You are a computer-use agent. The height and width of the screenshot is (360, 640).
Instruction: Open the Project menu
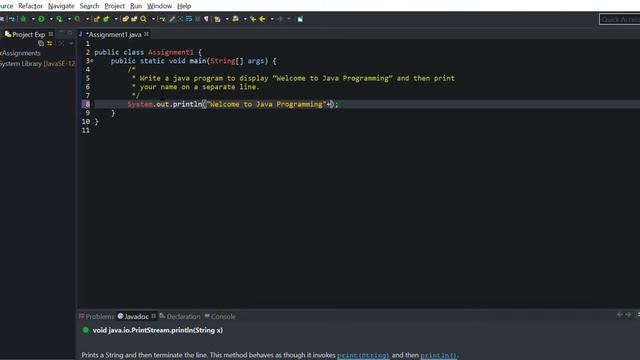point(115,6)
